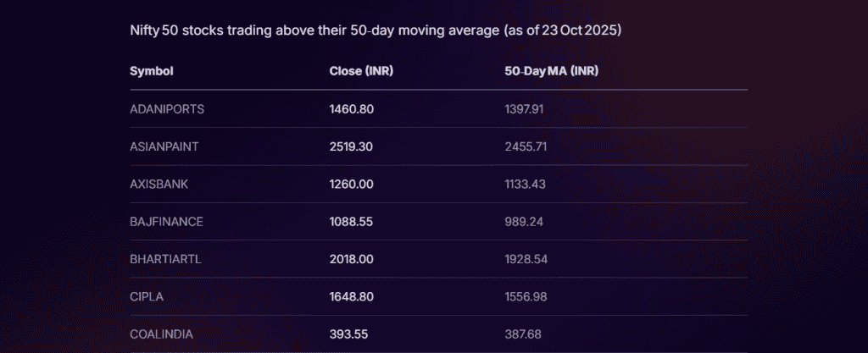Click the table title about Nifty 50 stocks
This screenshot has height=353, width=868.
pos(376,30)
